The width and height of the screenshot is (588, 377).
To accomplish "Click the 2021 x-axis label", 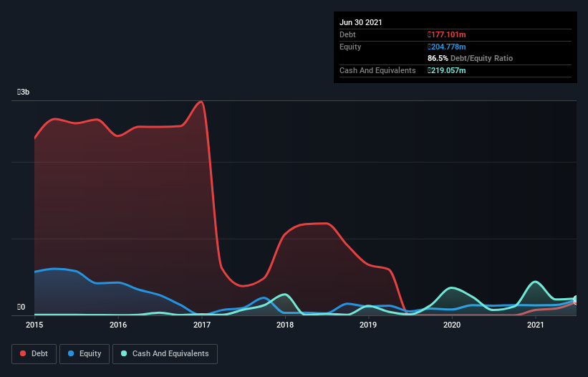I will (x=536, y=325).
